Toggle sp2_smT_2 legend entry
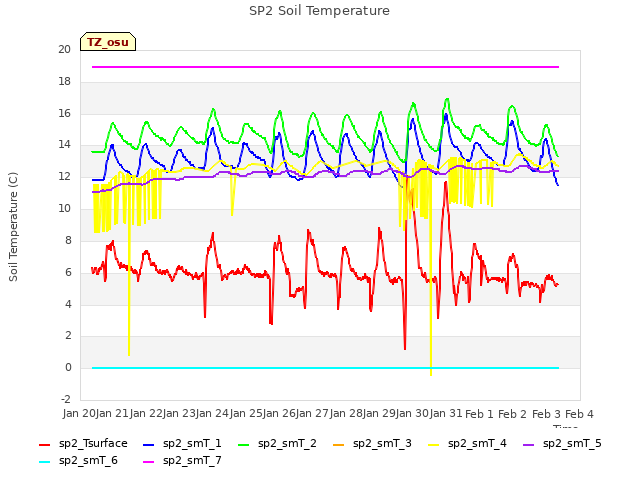 [x=277, y=444]
